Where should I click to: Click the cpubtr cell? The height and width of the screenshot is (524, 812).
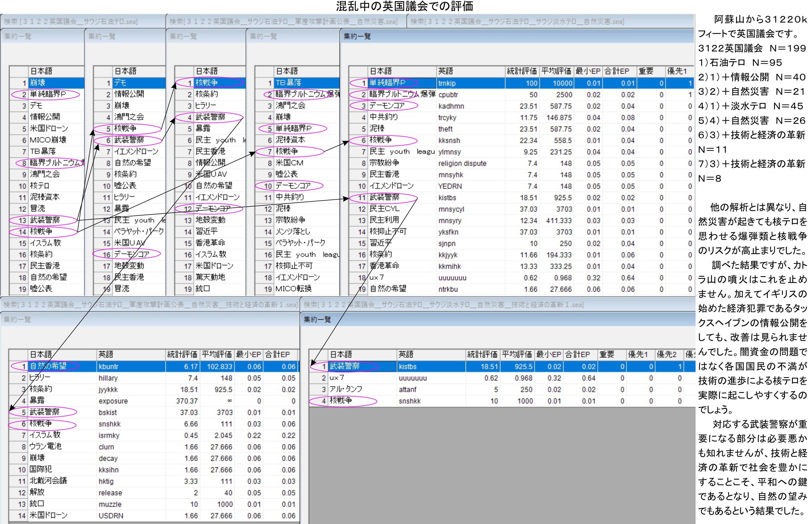(448, 95)
